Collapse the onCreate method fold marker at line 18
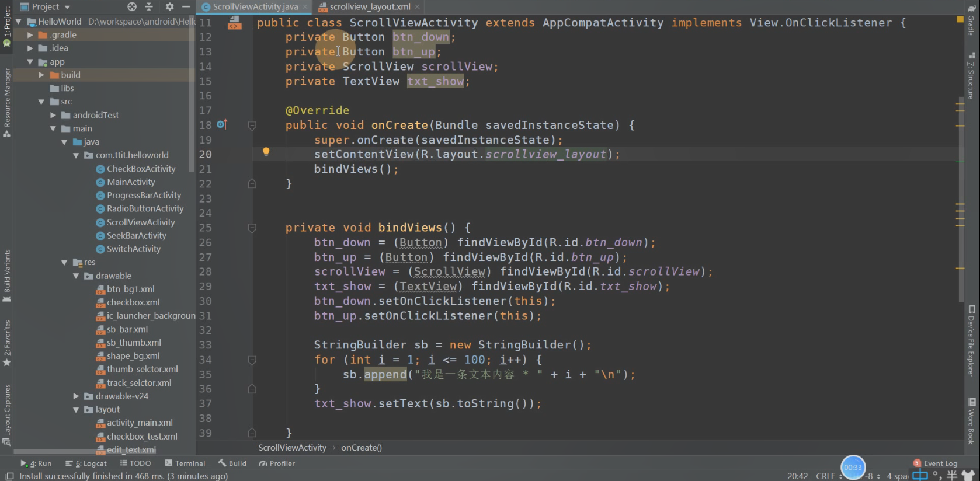Screen dimensions: 980x481 (x=252, y=125)
